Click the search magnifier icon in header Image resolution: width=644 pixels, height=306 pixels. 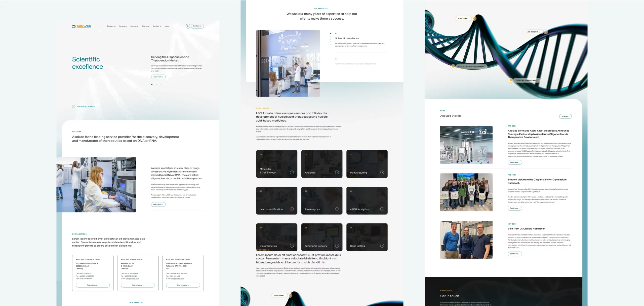pyautogui.click(x=188, y=26)
